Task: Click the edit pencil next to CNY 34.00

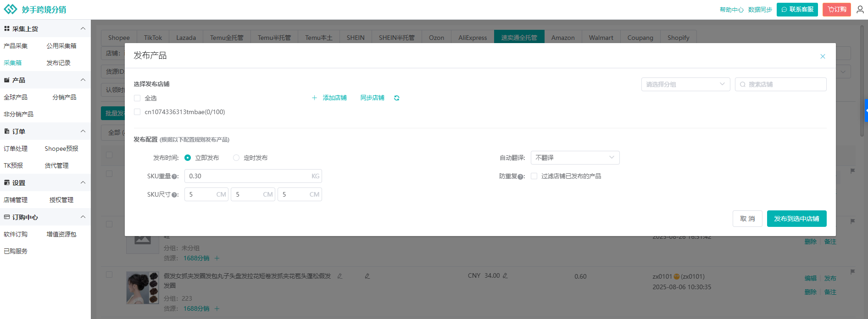Action: [x=505, y=276]
